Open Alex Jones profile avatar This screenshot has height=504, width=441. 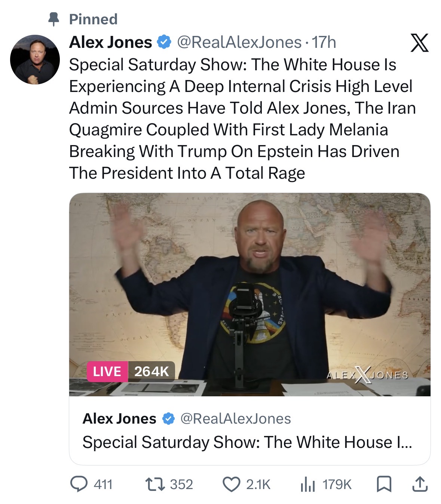(35, 60)
